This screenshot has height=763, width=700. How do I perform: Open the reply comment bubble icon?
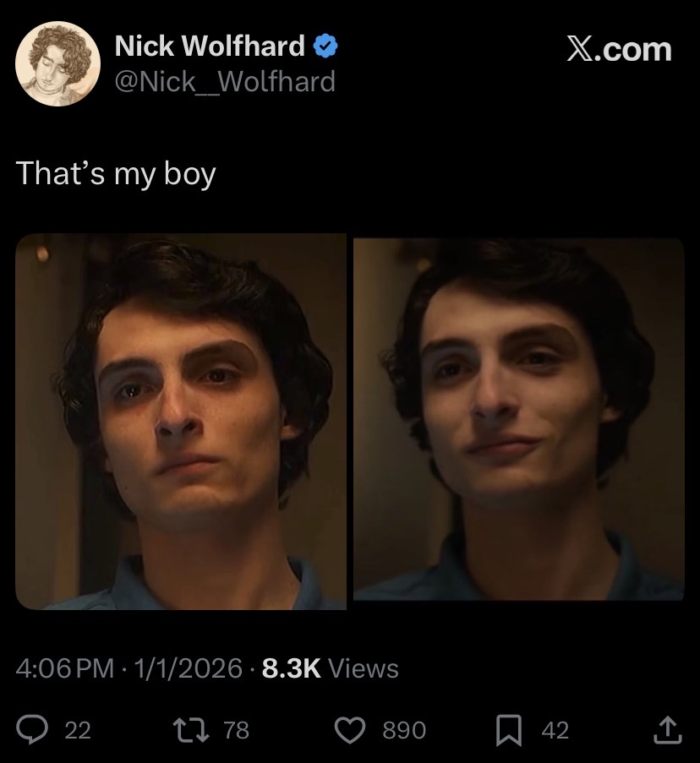pyautogui.click(x=32, y=730)
